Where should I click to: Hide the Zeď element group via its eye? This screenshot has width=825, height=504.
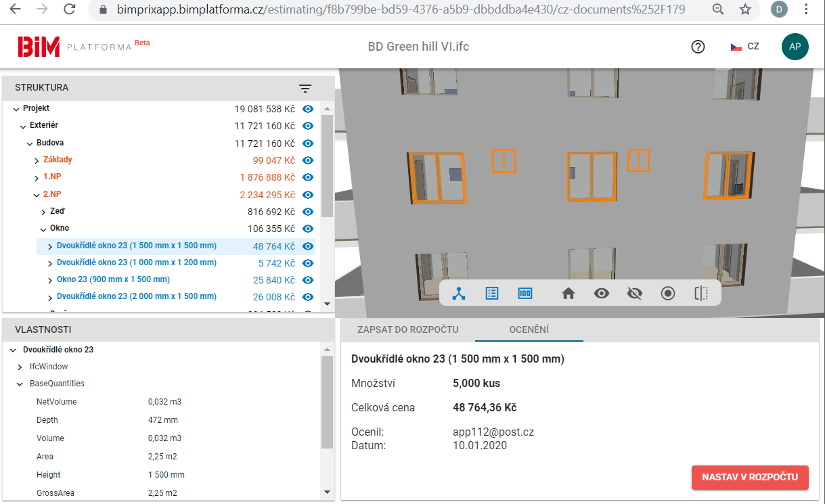tap(308, 212)
